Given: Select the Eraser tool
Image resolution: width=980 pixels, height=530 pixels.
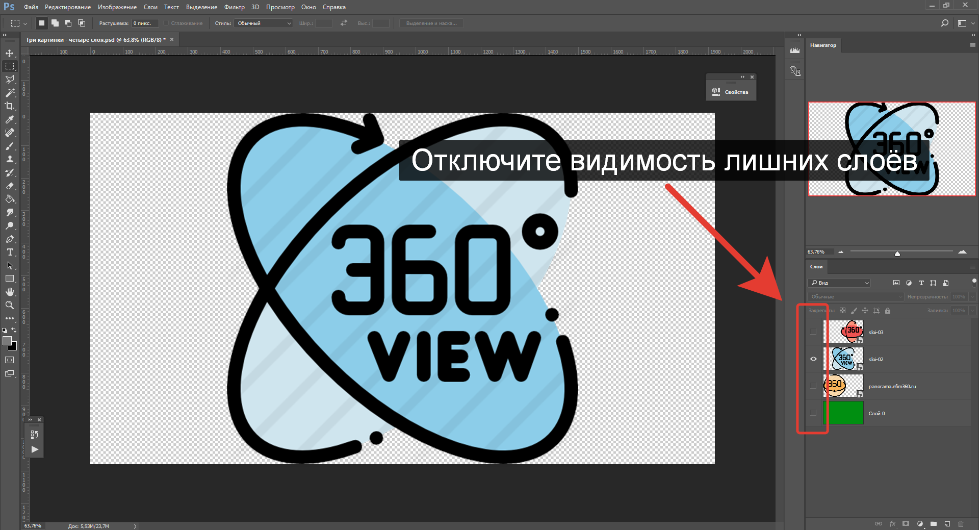Looking at the screenshot, I should [x=10, y=186].
